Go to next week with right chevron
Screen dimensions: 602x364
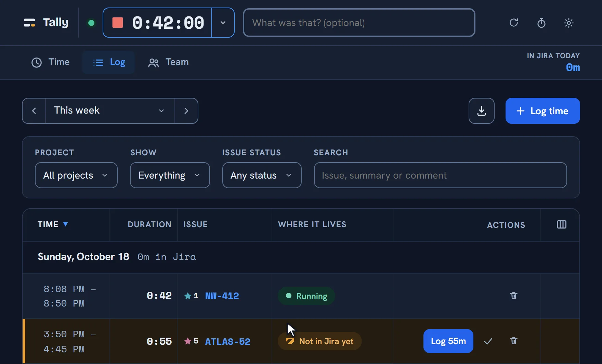(186, 111)
